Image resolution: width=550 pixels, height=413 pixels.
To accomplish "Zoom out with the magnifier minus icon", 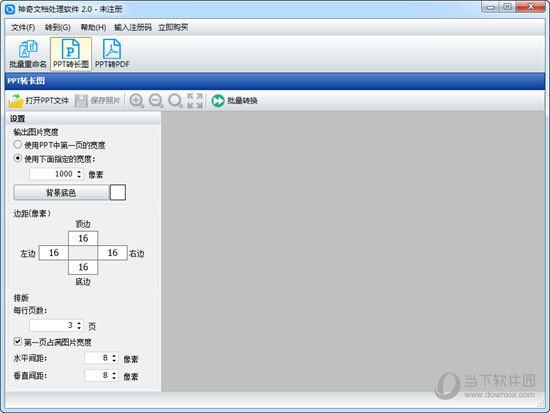I will [156, 101].
